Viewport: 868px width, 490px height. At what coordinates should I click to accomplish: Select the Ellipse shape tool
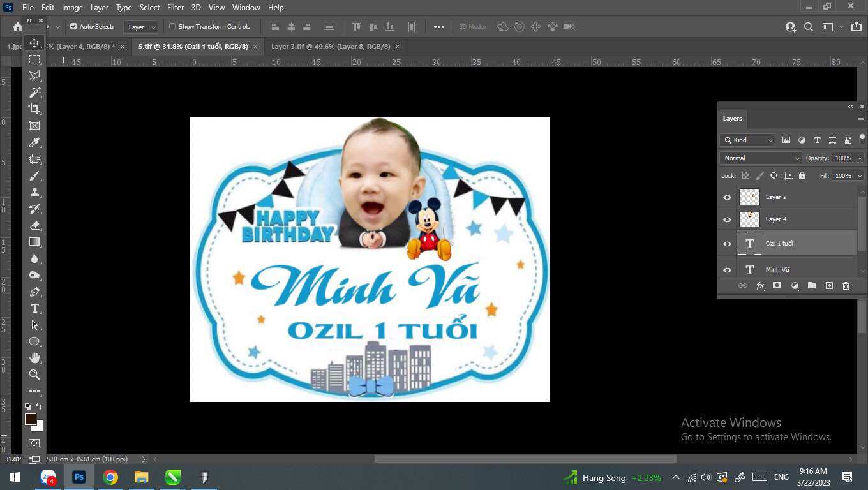pos(34,341)
